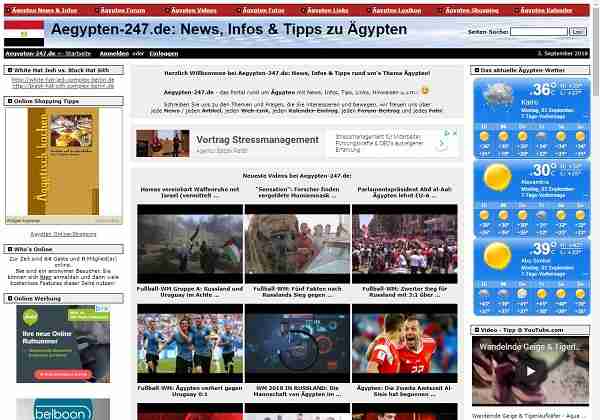Open the Wandelnde Geige & Tigerlaufkäfer caption link
This screenshot has height=420, width=600.
(528, 416)
